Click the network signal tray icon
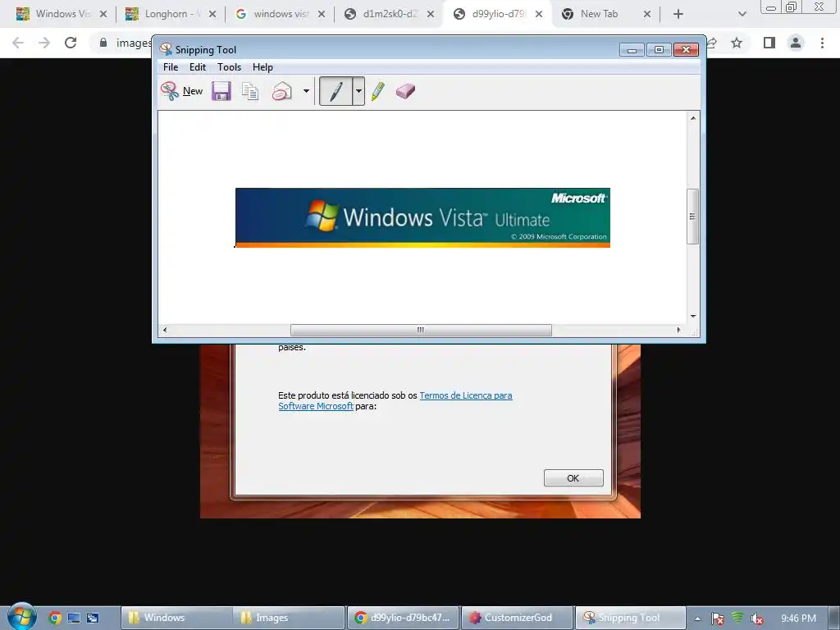 (x=737, y=618)
